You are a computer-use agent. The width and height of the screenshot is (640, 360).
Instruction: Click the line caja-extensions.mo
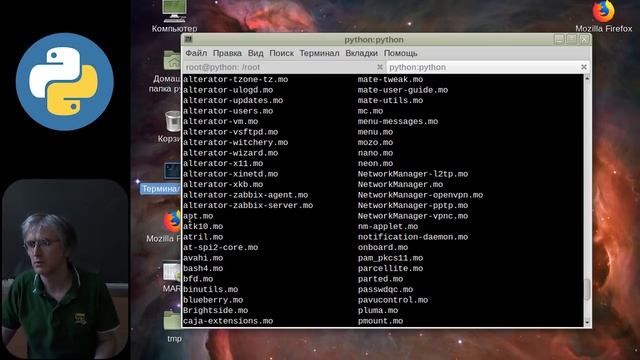pos(228,321)
